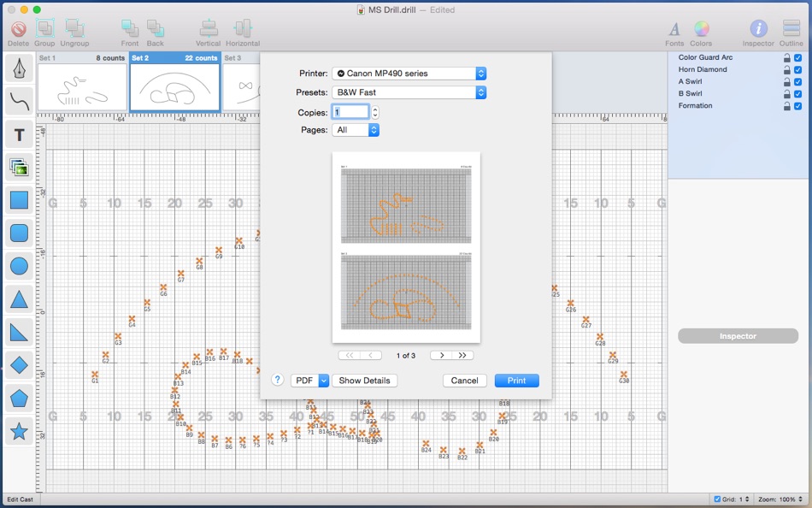This screenshot has height=508, width=812.
Task: Select the pentagon shape tool
Action: point(19,399)
